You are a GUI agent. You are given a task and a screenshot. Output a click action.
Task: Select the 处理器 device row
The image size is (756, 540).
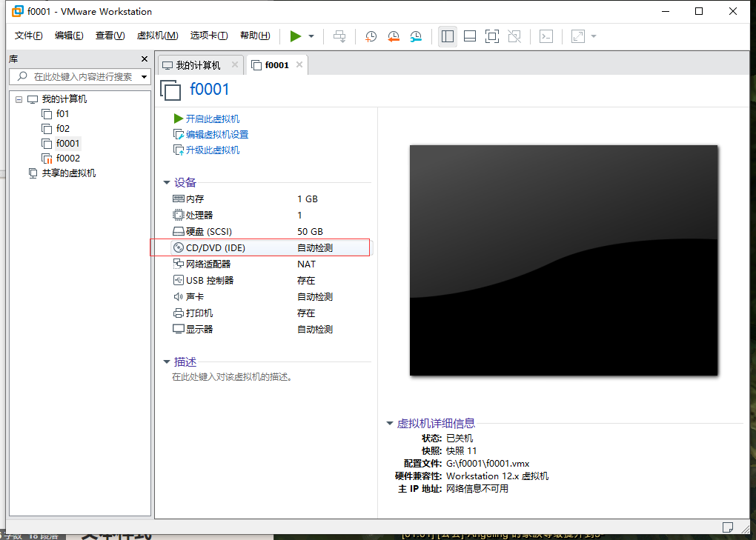[271, 216]
